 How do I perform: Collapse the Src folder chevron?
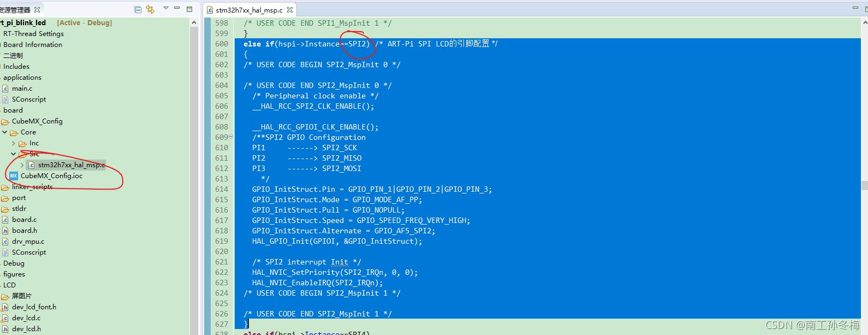click(x=14, y=154)
